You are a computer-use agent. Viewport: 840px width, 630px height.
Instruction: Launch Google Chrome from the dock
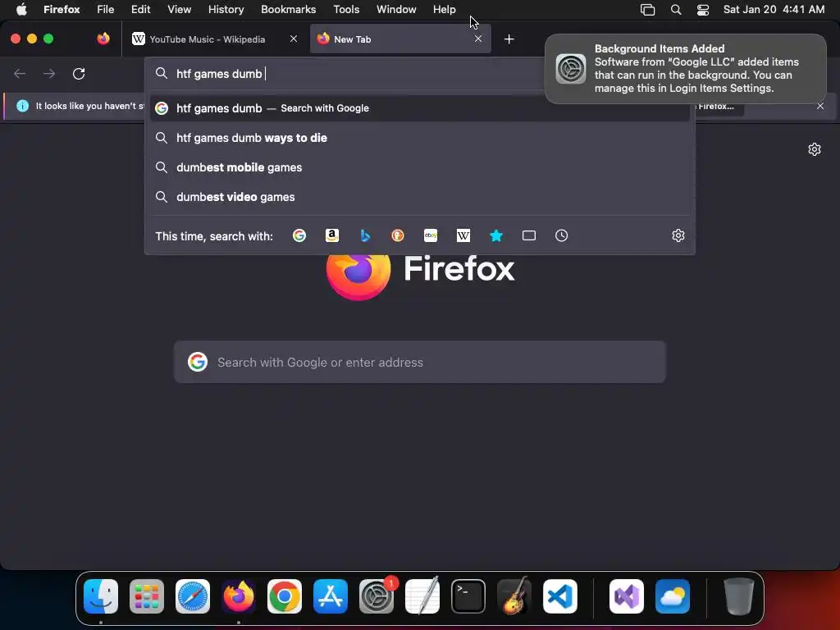pos(285,596)
